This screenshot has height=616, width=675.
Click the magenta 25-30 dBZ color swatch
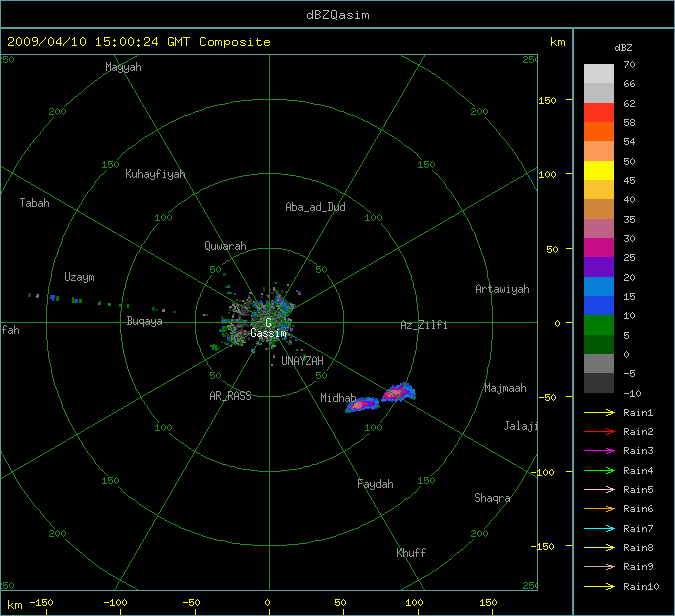point(599,248)
